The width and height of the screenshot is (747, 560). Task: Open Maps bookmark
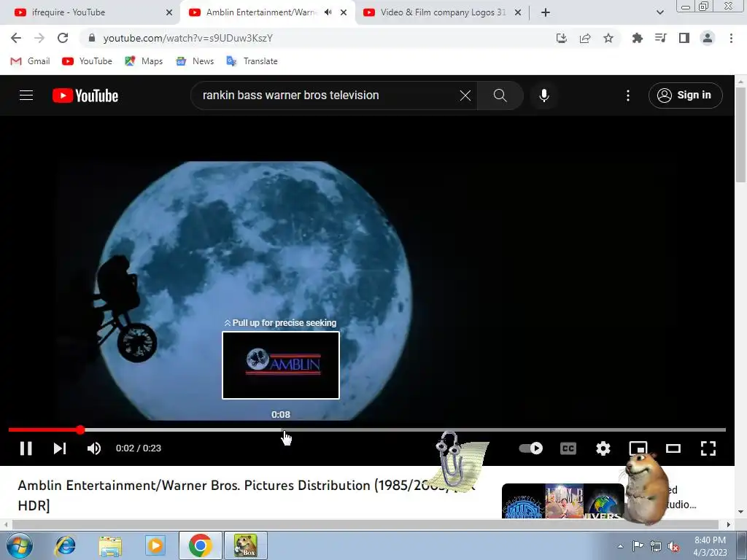click(144, 61)
